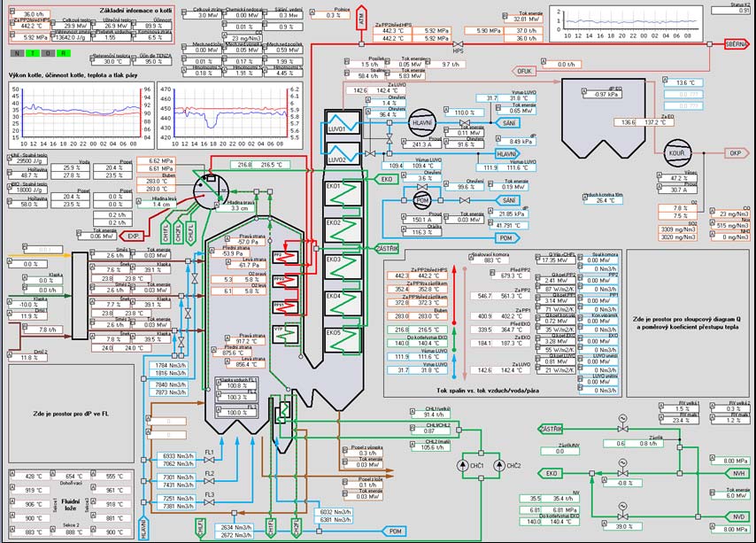The image size is (756, 543).
Task: Open the temperature and steam pressure trend chart
Action: pyautogui.click(x=229, y=114)
